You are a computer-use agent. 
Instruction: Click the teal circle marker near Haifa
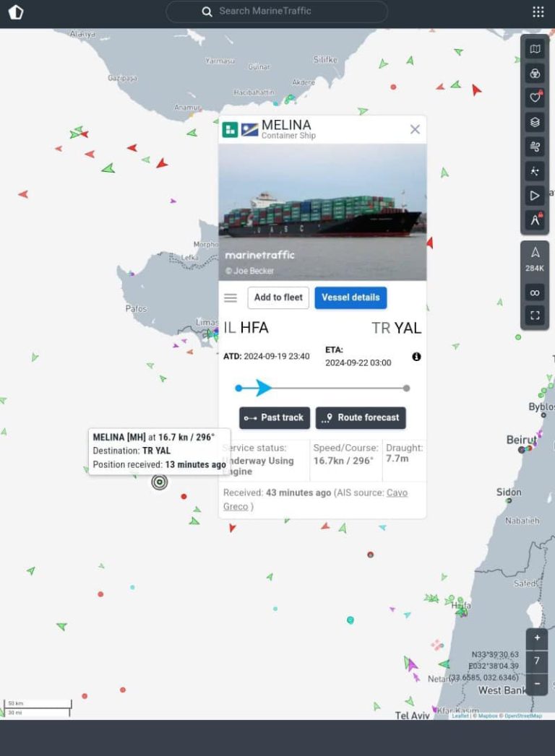click(350, 620)
